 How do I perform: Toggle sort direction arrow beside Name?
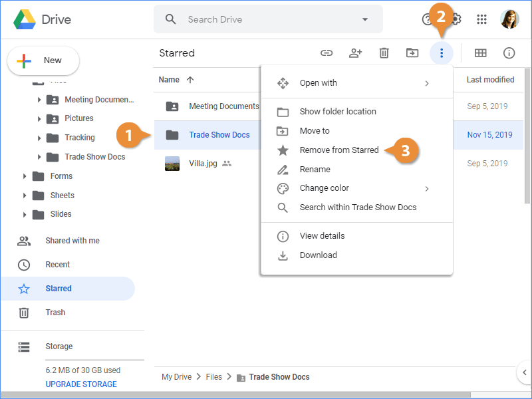coord(190,80)
